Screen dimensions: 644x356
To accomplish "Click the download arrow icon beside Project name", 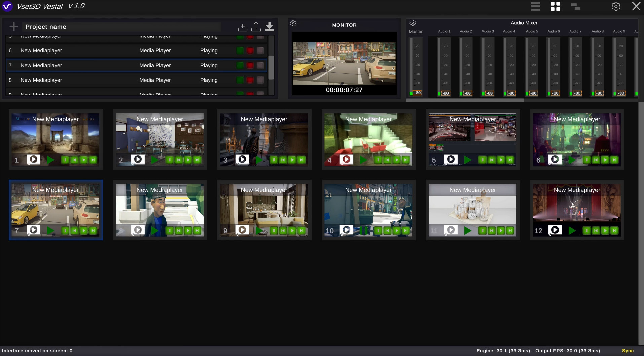I will pos(270,26).
